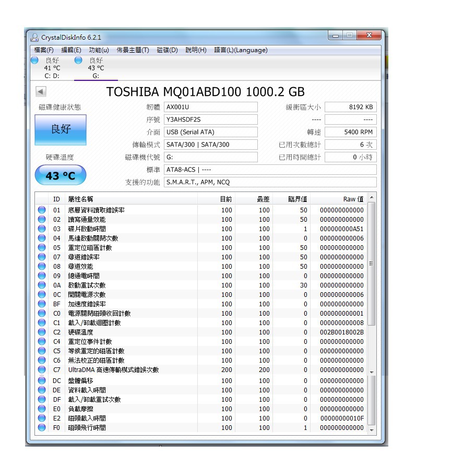Click the blue status orb for C: D: disk

pyautogui.click(x=34, y=60)
